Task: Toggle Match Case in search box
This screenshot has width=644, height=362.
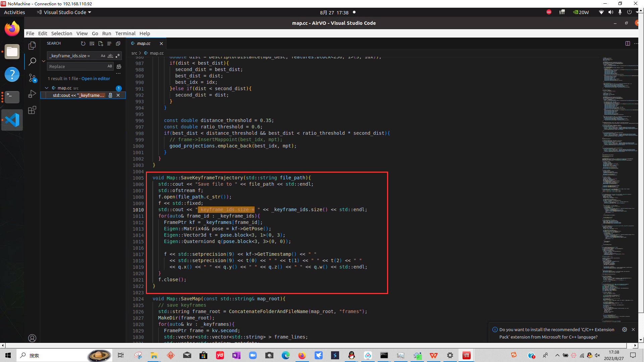Action: click(x=103, y=56)
